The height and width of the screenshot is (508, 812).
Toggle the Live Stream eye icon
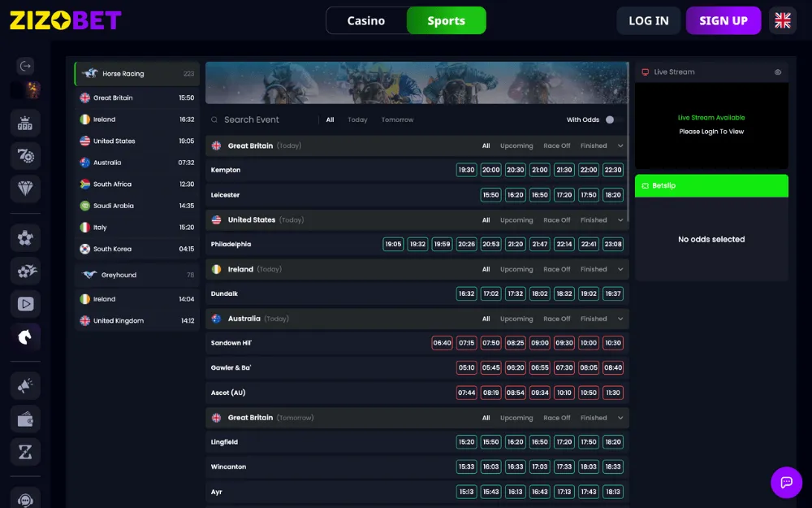[x=777, y=72]
